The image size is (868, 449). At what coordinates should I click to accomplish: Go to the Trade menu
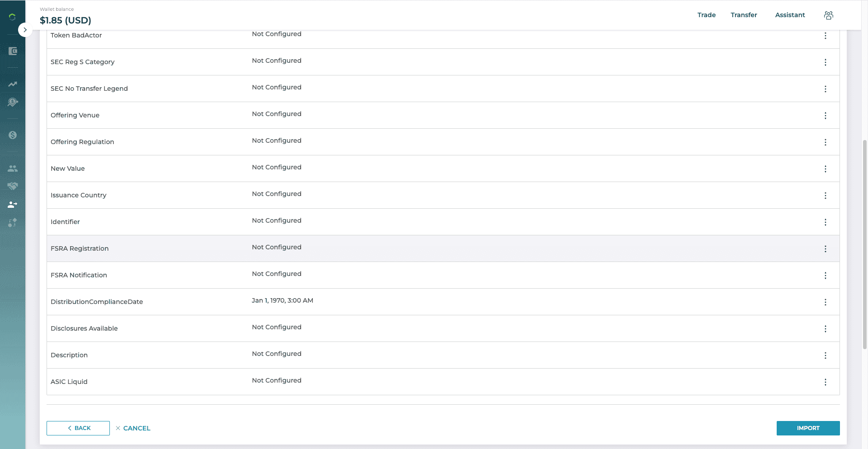[x=706, y=15]
